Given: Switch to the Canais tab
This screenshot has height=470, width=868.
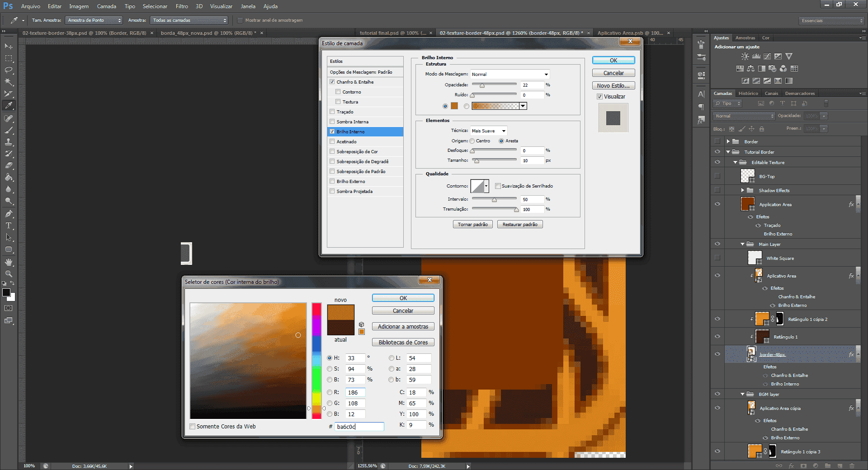Looking at the screenshot, I should click(771, 94).
